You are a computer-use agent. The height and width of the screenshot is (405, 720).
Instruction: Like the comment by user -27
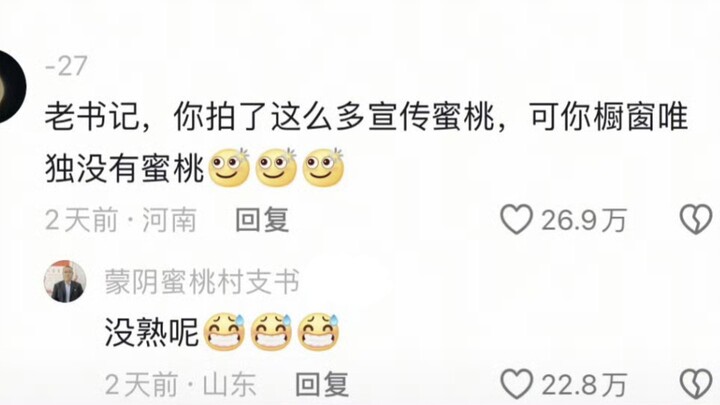516,219
